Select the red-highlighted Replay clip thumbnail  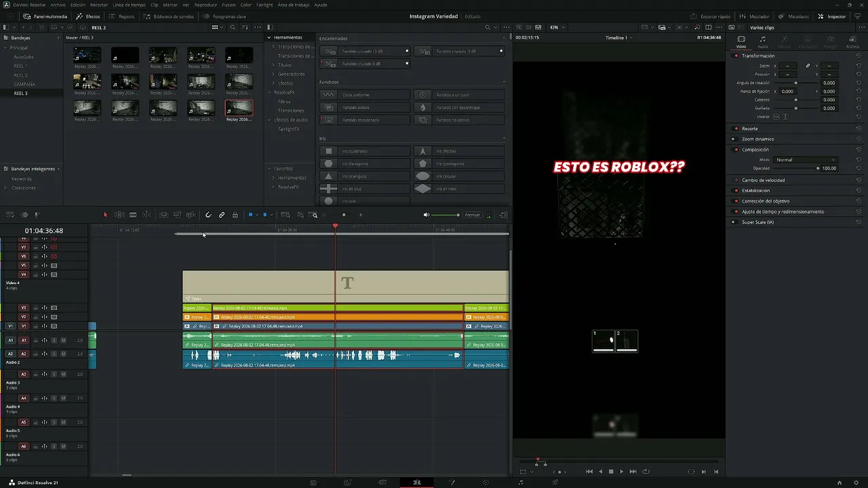tap(239, 108)
